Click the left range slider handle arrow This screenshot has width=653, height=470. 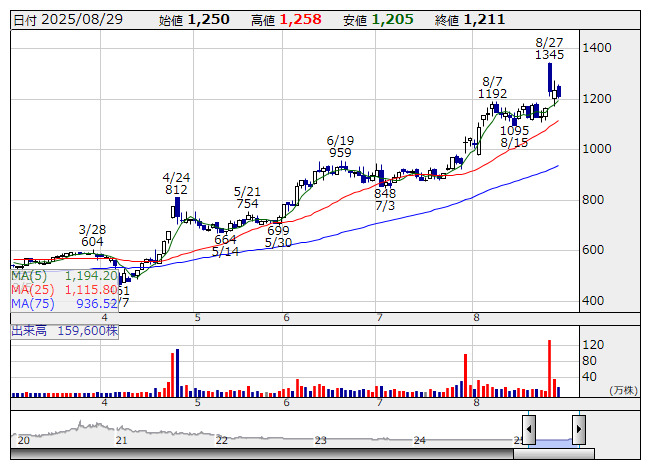529,429
